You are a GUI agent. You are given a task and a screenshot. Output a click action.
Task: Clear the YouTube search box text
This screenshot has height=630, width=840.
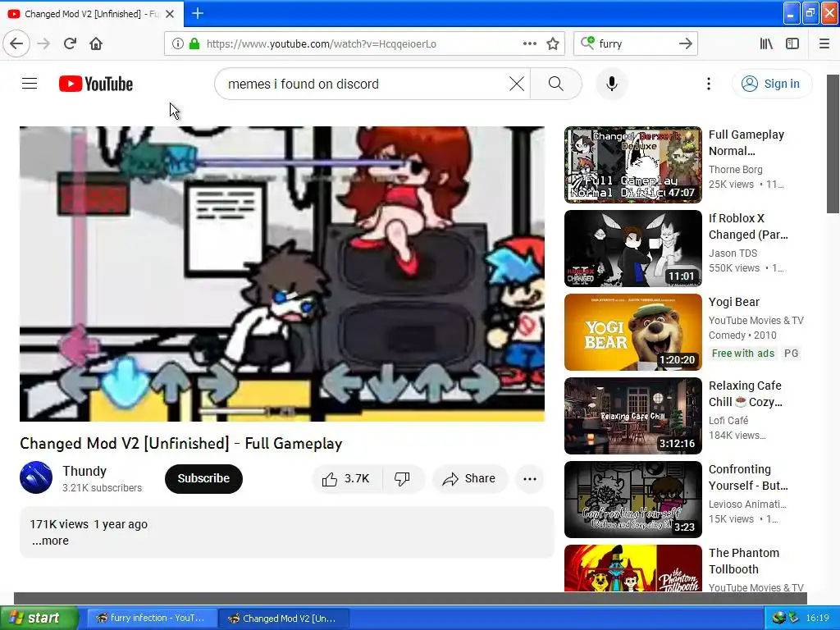pos(517,84)
